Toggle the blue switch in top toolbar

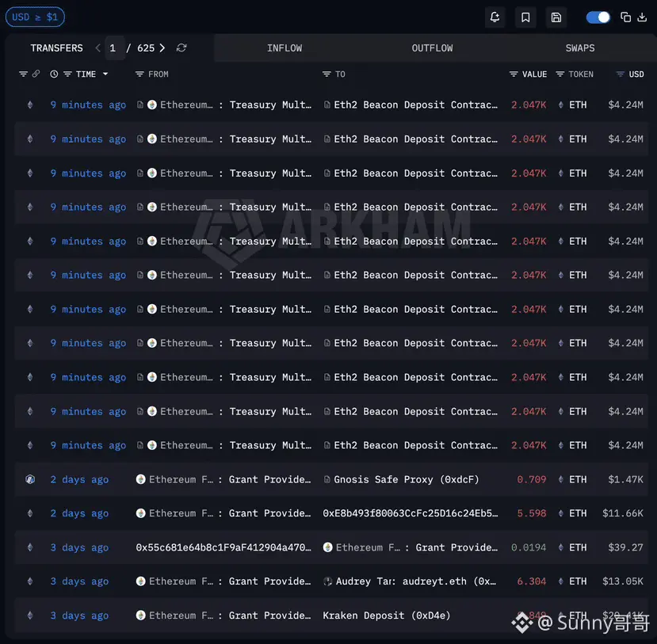[598, 17]
